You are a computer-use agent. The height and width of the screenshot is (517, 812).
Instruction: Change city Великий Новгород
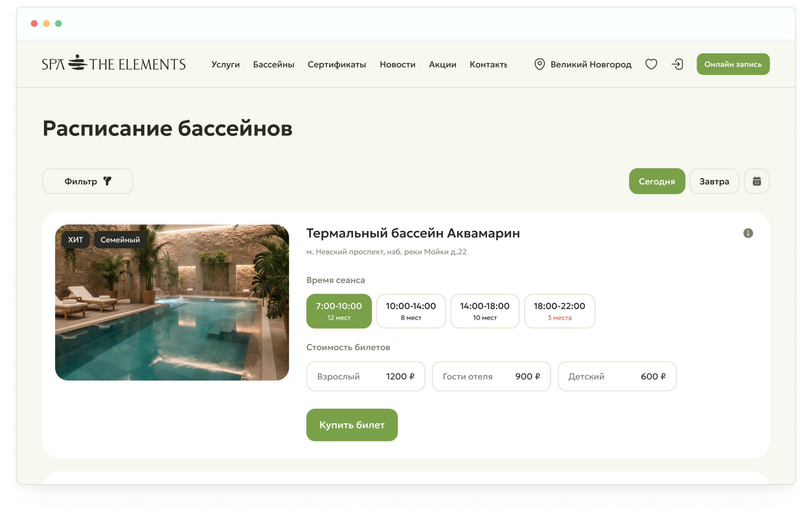[x=591, y=64]
